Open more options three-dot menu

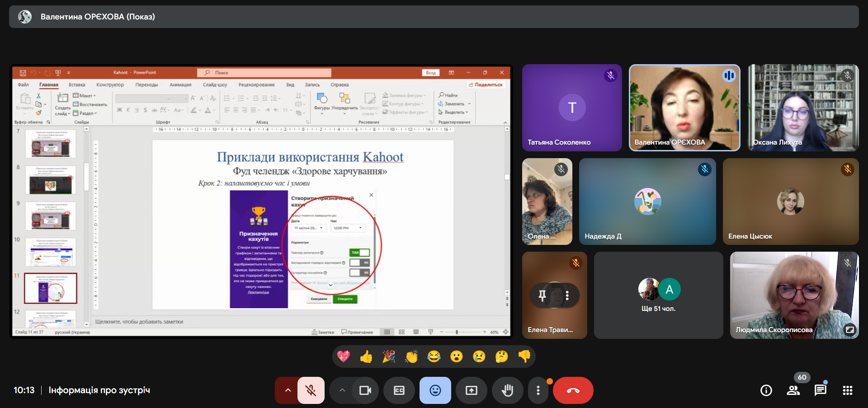point(538,390)
